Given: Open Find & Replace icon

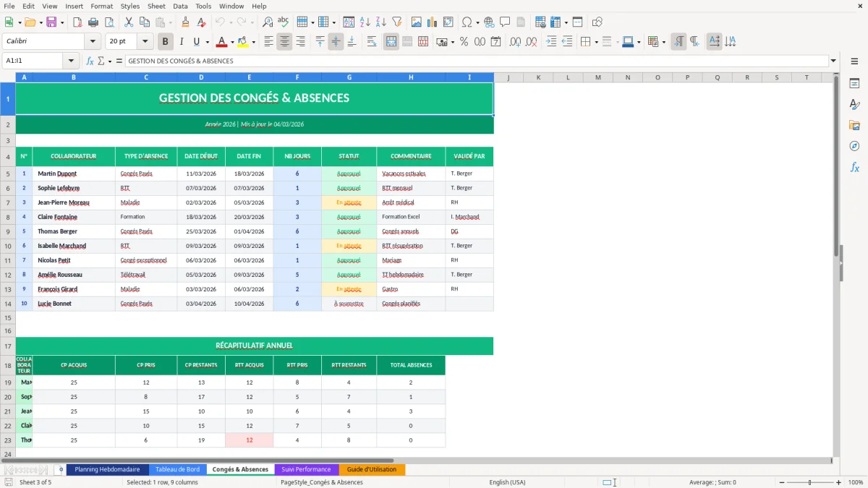Looking at the screenshot, I should tap(268, 22).
